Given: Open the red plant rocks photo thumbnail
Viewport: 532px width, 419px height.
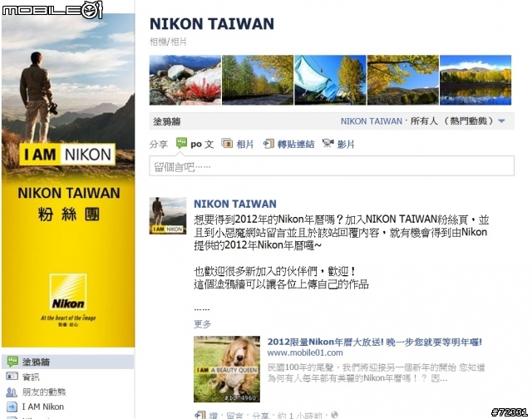Looking at the screenshot, I should click(x=185, y=80).
